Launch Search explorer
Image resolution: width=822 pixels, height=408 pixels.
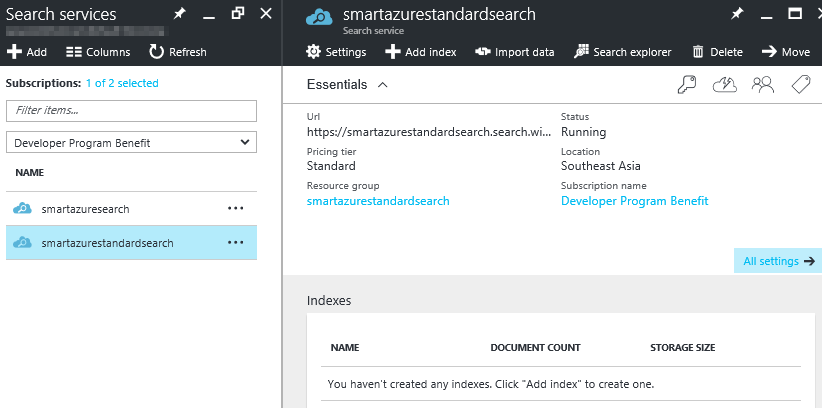(x=623, y=52)
